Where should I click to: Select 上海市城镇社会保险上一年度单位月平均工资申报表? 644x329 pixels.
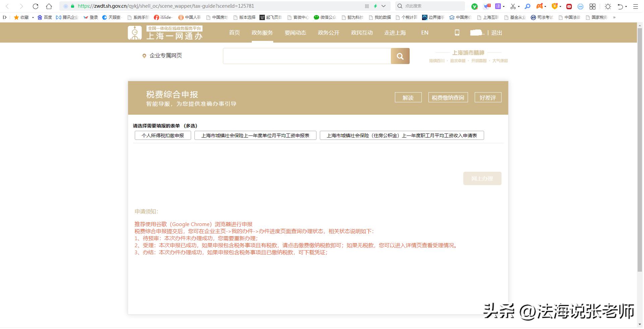coord(255,135)
